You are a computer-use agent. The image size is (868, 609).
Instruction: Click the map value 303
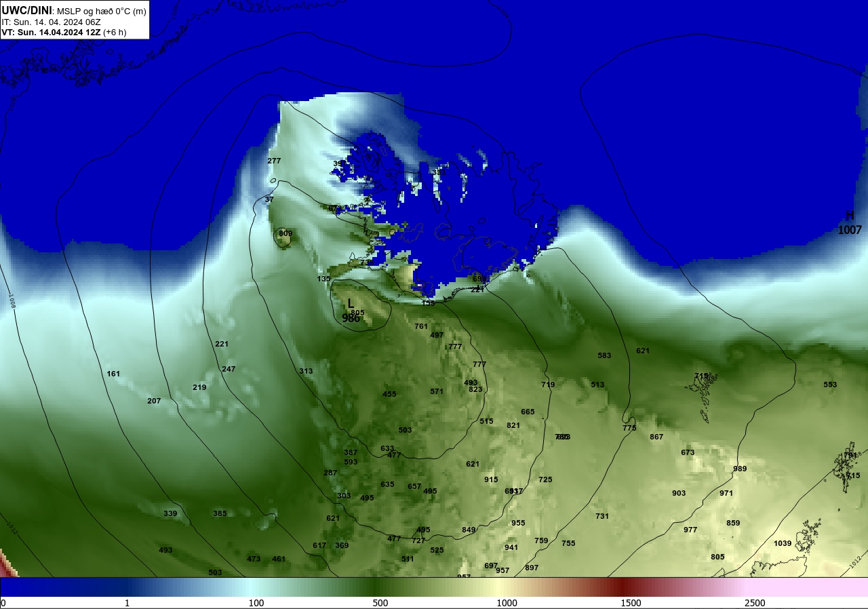point(344,496)
